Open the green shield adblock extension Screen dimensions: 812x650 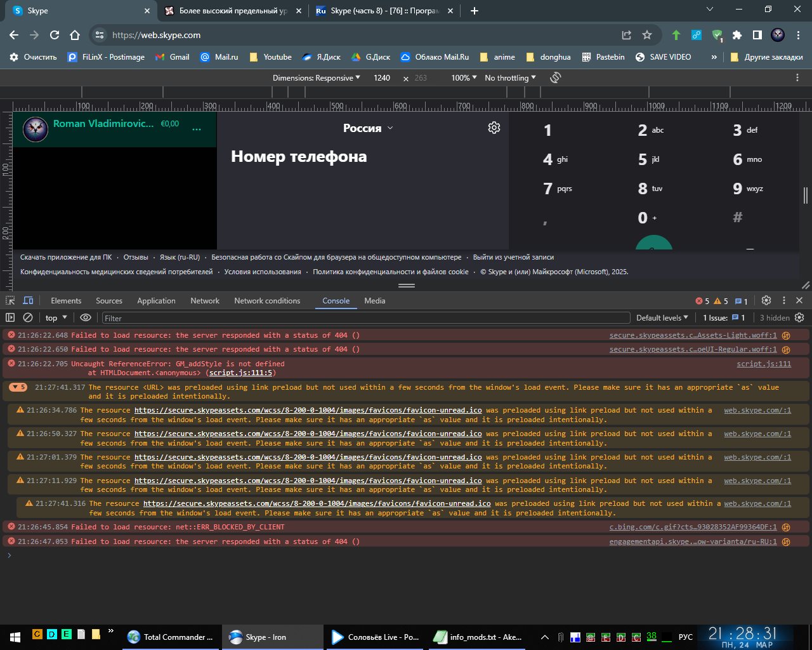click(x=717, y=35)
